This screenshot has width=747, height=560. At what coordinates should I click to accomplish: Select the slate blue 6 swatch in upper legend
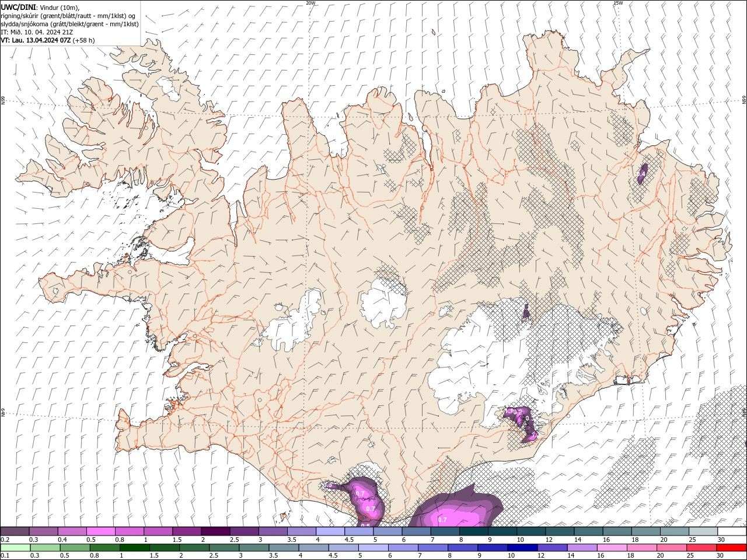click(416, 531)
